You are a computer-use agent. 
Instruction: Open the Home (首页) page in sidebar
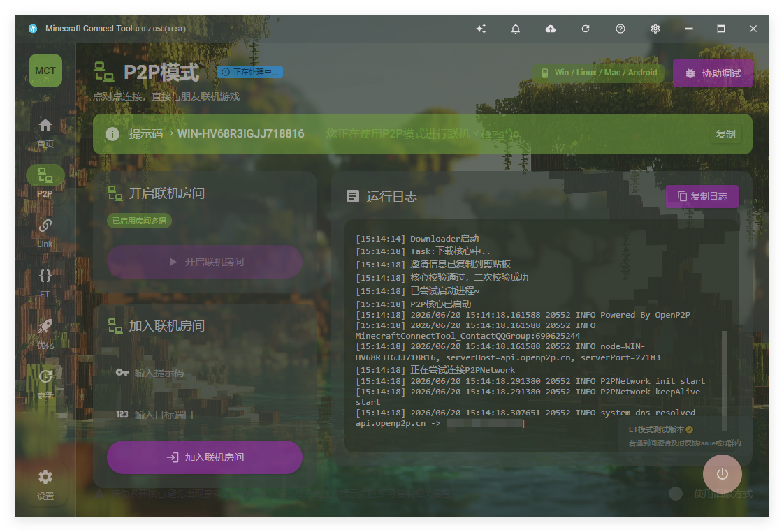[x=45, y=133]
